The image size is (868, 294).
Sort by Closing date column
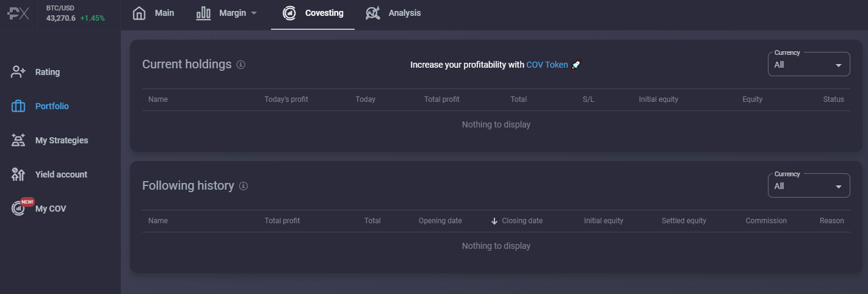(522, 221)
